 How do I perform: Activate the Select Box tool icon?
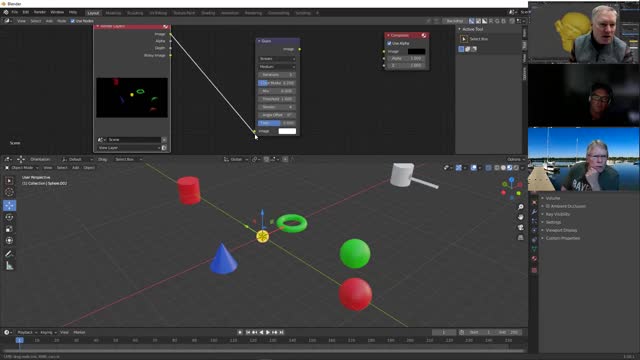tap(9, 180)
